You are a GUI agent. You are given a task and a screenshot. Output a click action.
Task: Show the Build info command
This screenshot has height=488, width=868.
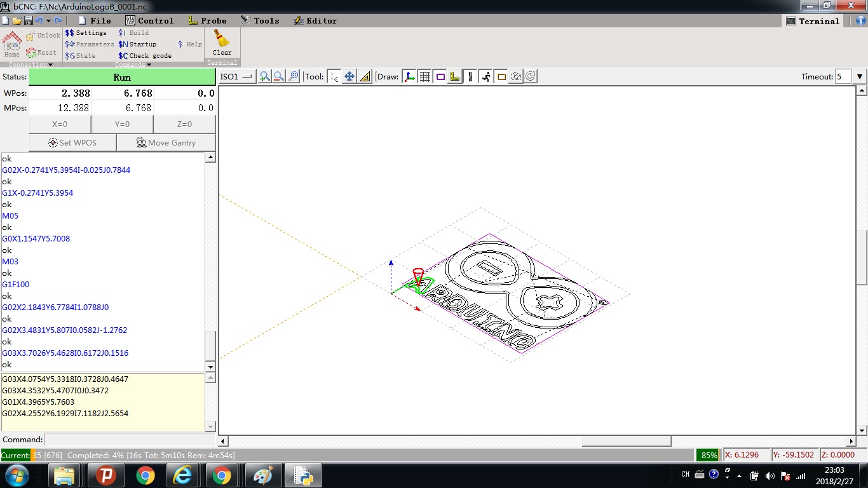(133, 33)
